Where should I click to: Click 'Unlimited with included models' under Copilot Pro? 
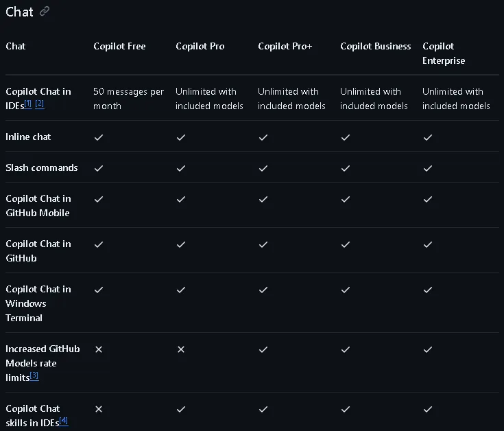(x=209, y=99)
